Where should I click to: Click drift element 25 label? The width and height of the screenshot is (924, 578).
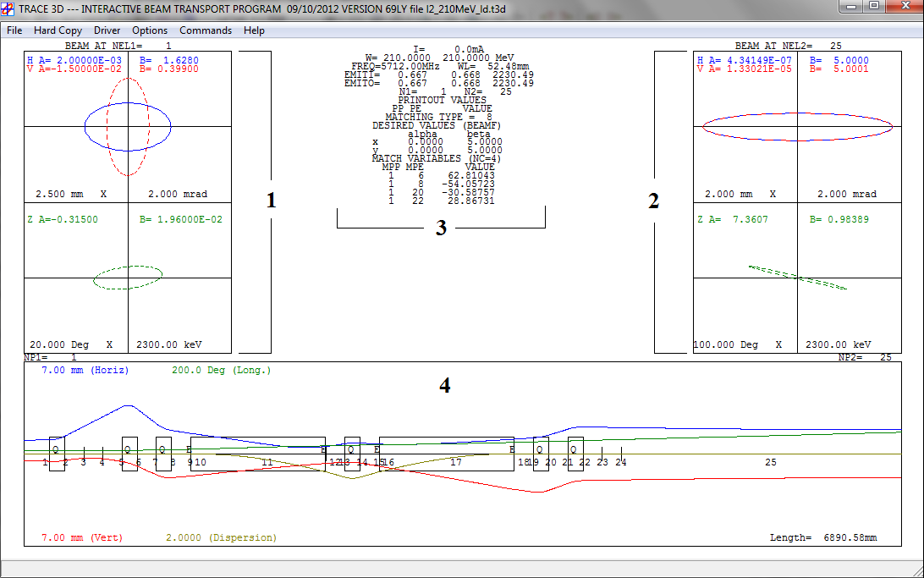tap(770, 462)
